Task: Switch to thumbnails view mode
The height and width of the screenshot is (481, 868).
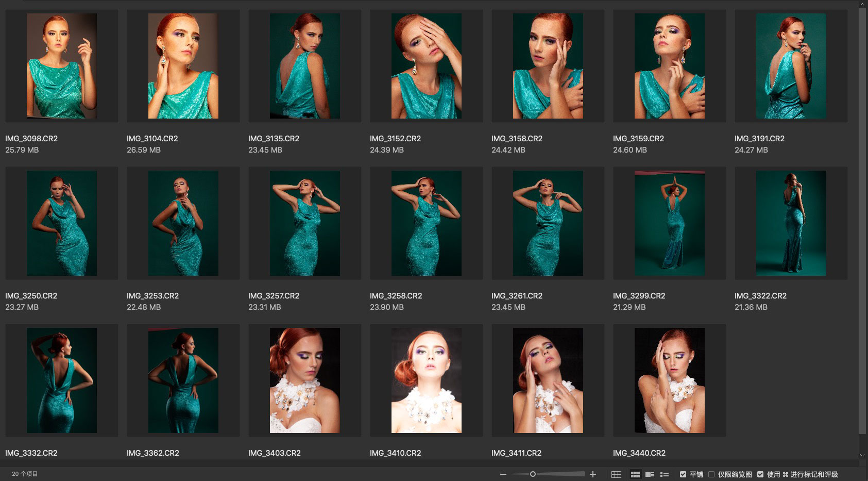Action: [x=635, y=474]
